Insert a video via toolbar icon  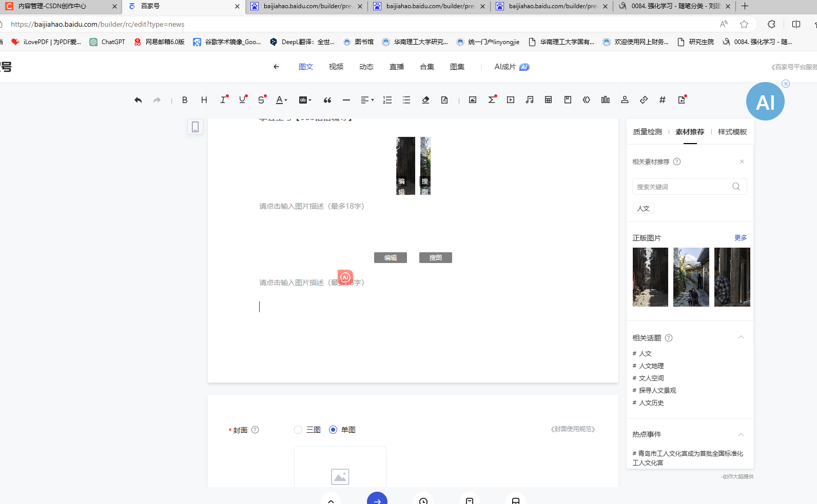click(x=511, y=100)
